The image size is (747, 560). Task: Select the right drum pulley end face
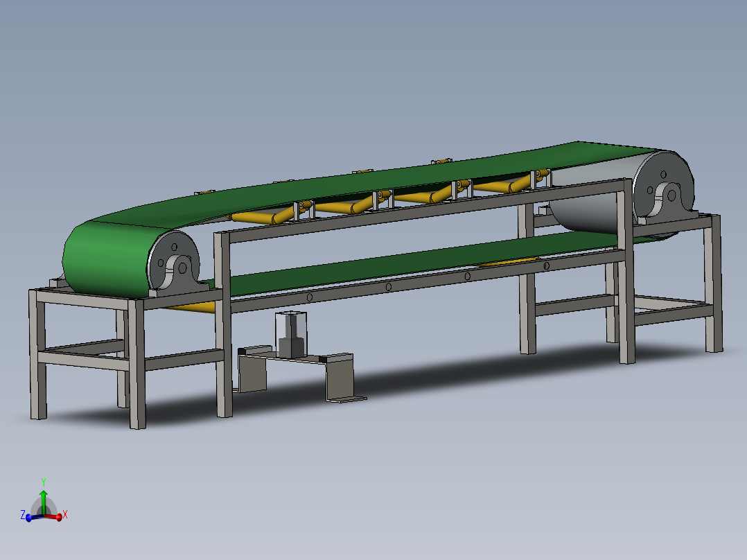665,184
